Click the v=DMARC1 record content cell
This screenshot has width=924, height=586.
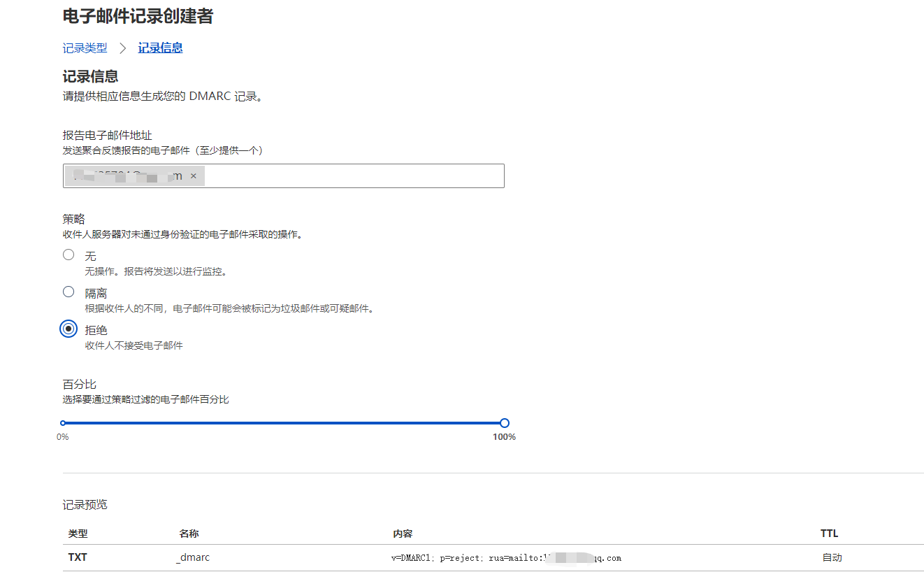click(x=506, y=558)
